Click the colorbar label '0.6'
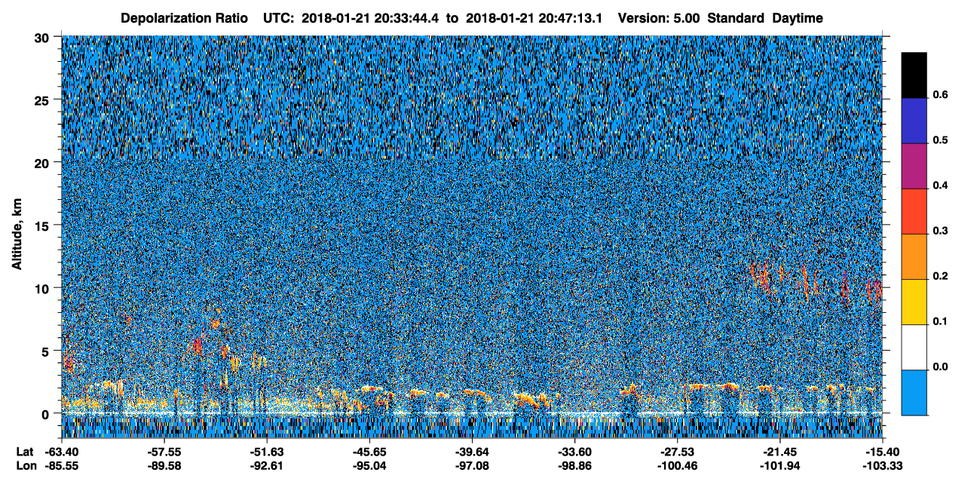Viewport: 980px width, 503px height. click(x=939, y=95)
